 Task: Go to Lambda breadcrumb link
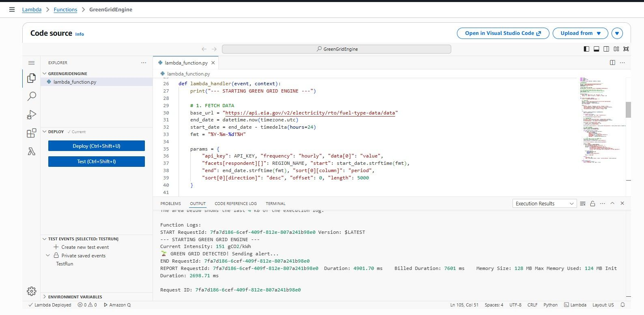[x=32, y=9]
